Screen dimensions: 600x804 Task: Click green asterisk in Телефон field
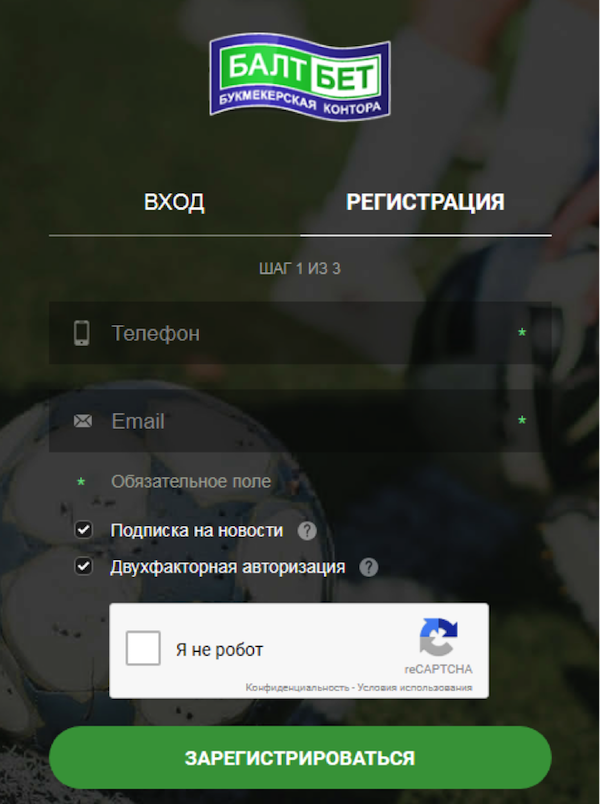[x=522, y=333]
